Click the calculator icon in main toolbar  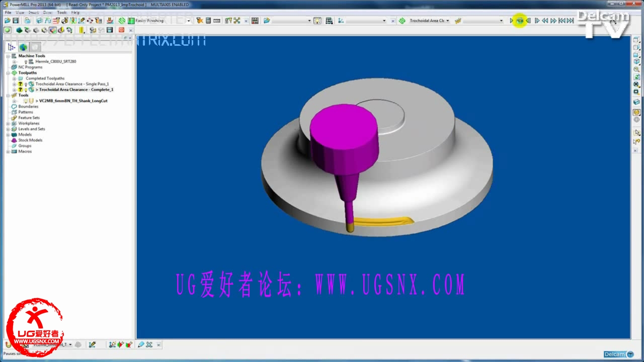(x=208, y=21)
